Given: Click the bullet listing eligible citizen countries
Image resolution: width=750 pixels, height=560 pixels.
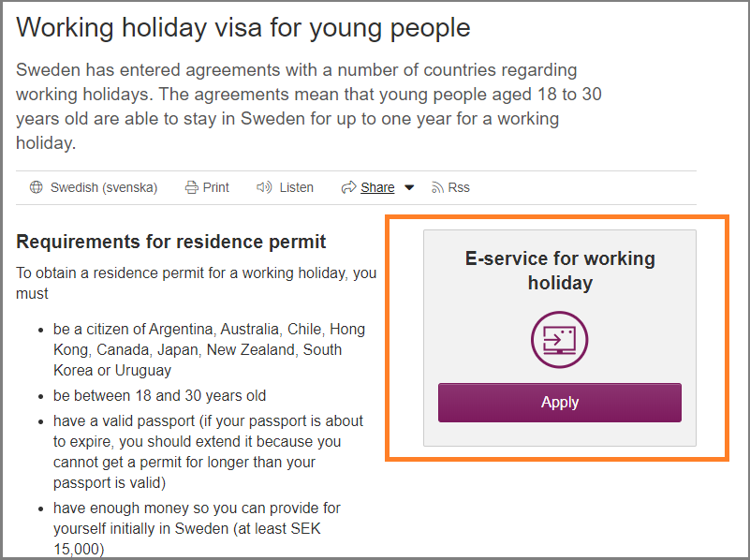Looking at the screenshot, I should coord(209,349).
